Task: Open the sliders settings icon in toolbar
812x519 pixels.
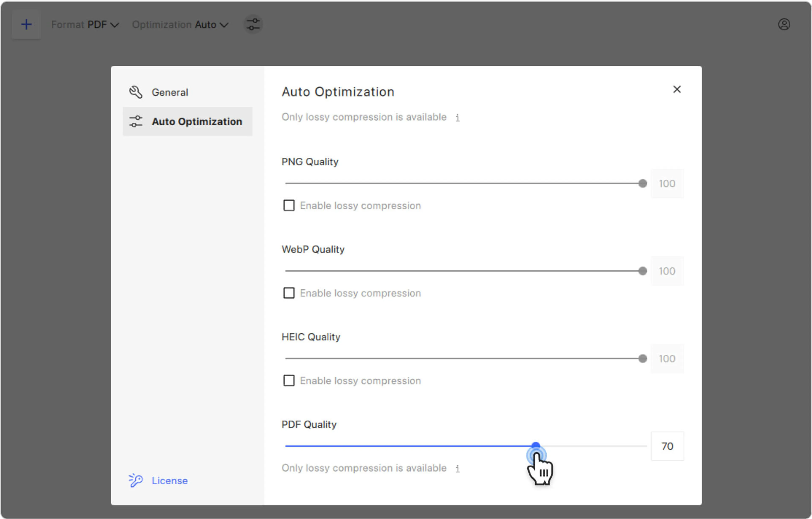Action: point(253,24)
